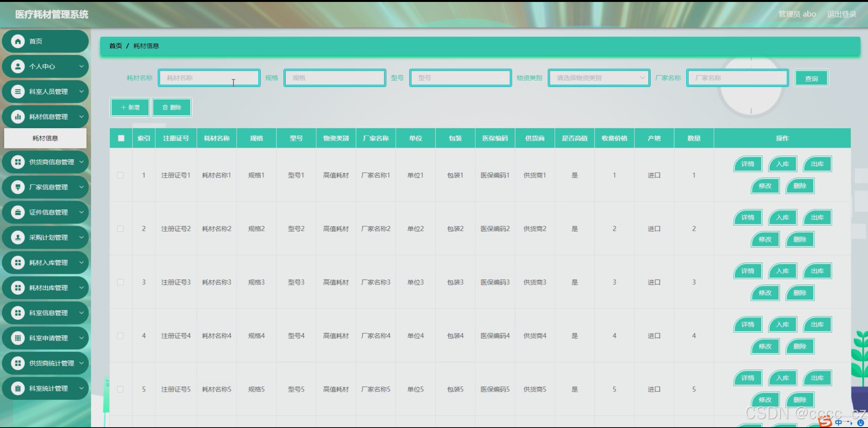Click the trophy icon beside 厂家信息管理

click(x=18, y=187)
